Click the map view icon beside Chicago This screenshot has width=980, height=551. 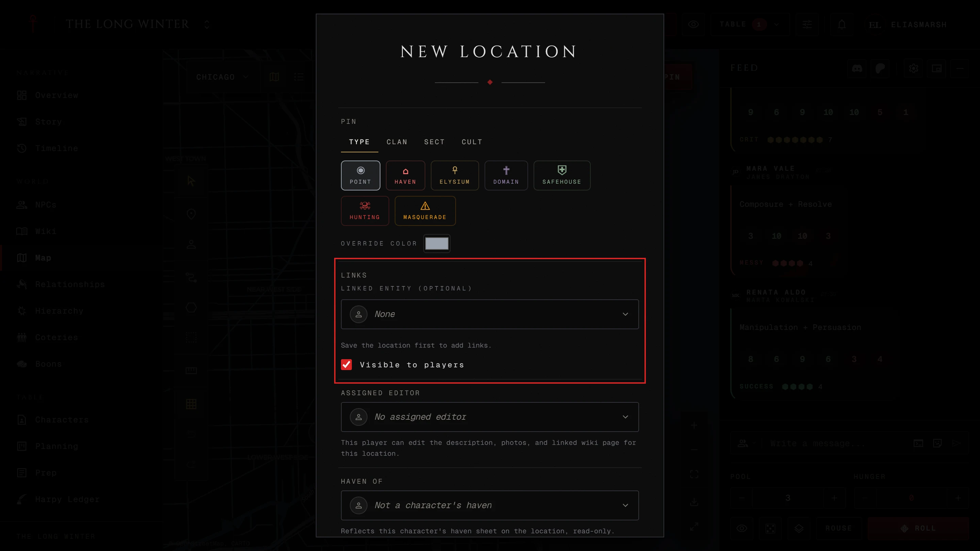274,77
